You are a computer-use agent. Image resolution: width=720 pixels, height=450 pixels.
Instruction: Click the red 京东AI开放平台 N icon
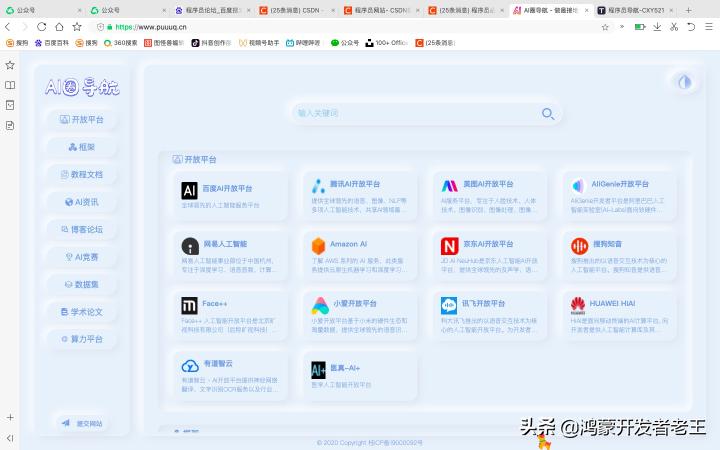click(x=450, y=246)
